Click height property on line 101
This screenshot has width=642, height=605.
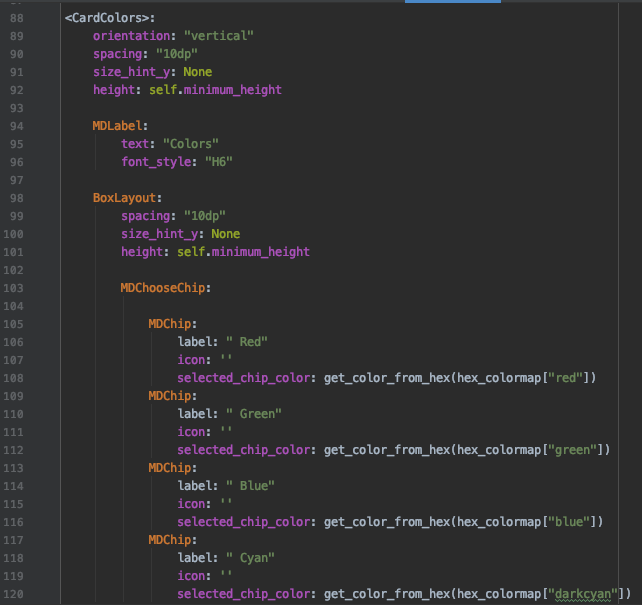[142, 252]
